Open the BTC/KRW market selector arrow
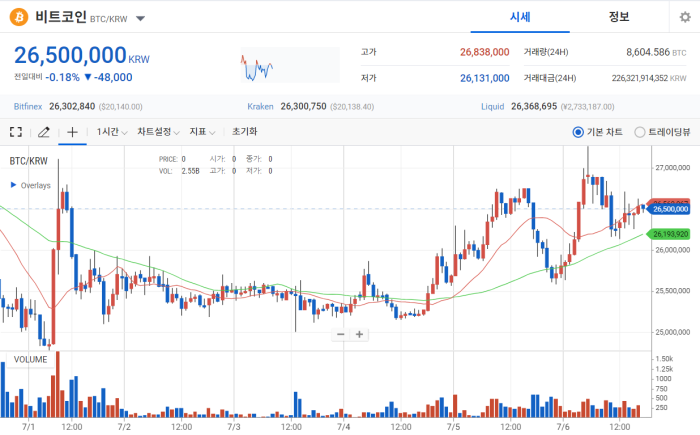Screen dimensions: 700x435 (140, 19)
